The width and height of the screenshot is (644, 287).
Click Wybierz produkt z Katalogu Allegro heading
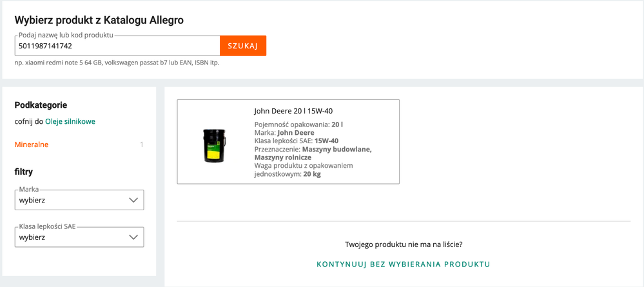[99, 19]
